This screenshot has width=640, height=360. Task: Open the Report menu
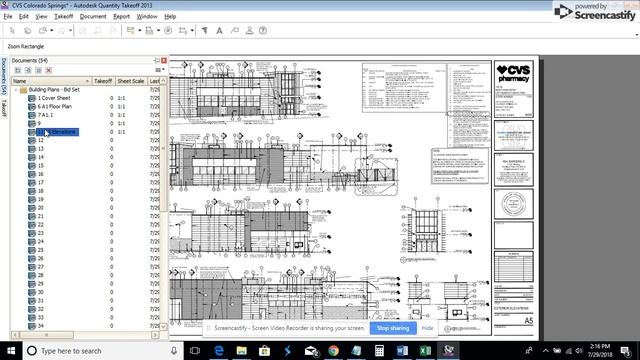click(121, 16)
